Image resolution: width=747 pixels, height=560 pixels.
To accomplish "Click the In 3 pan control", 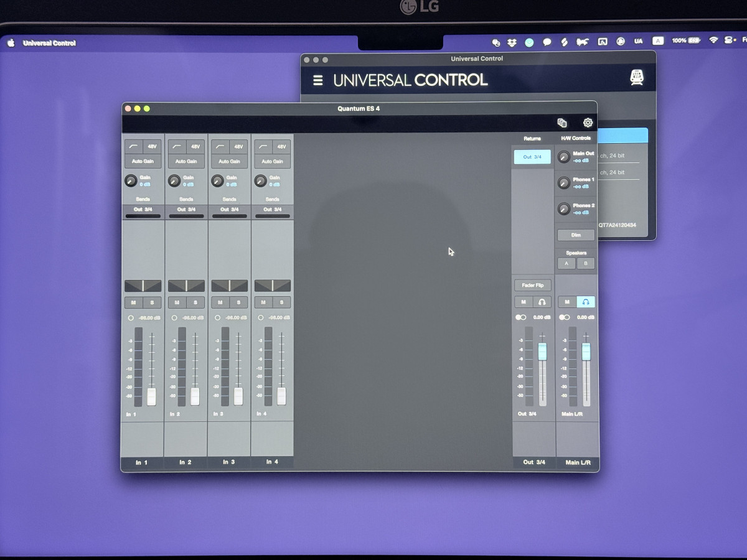I will coord(229,286).
